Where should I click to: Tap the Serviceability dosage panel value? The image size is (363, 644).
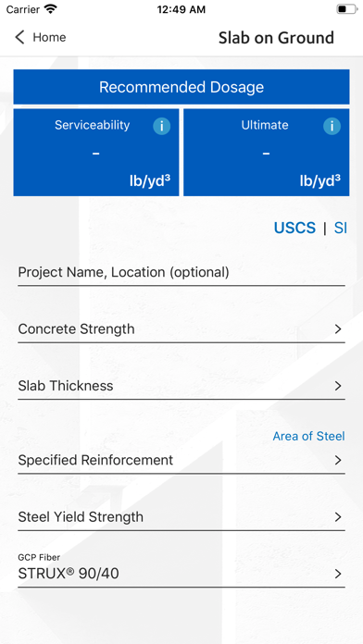[x=95, y=154]
